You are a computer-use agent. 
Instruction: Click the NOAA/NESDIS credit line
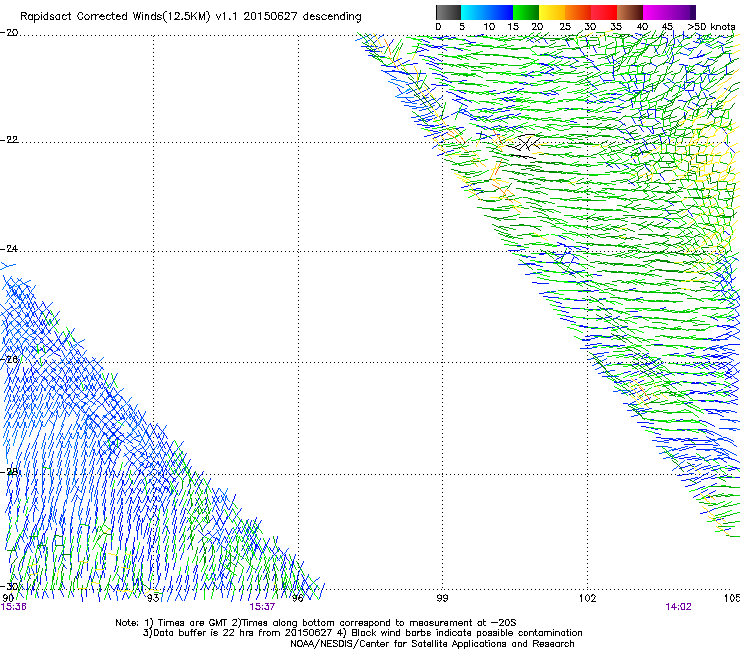432,644
